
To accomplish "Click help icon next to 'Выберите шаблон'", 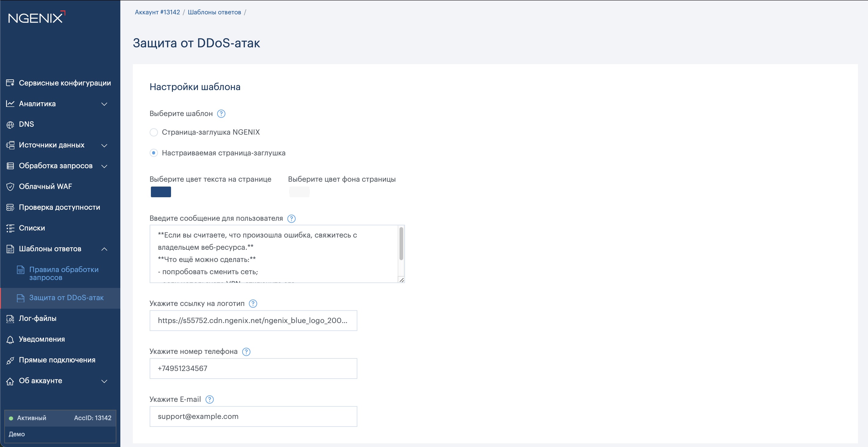I will click(x=221, y=114).
